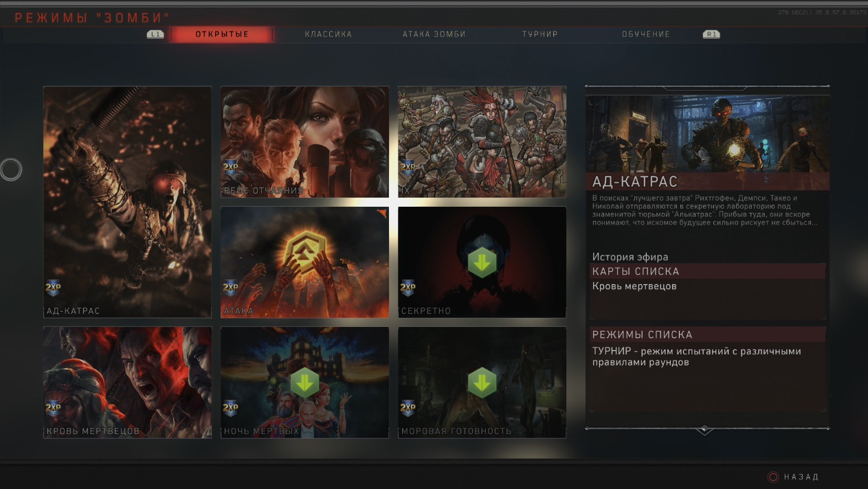Choose the КРОВЬ МЕРТВЕЦОВ tile
This screenshot has height=489, width=868.
click(127, 383)
